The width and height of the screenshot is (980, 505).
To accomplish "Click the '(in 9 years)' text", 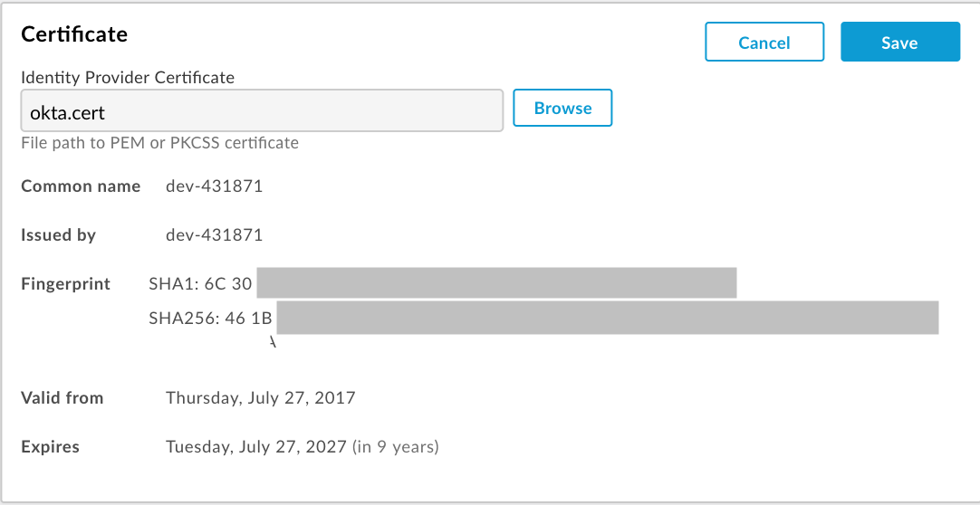I will point(396,446).
